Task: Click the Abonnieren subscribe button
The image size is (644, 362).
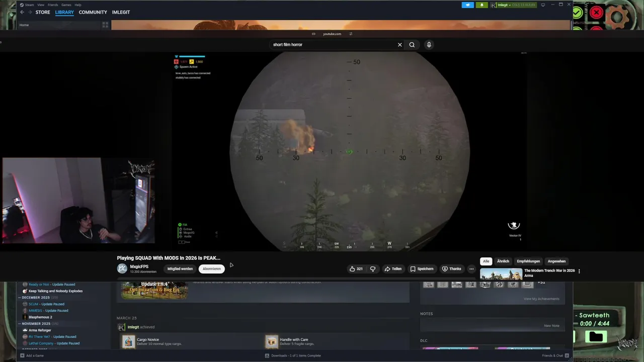Action: click(x=212, y=268)
